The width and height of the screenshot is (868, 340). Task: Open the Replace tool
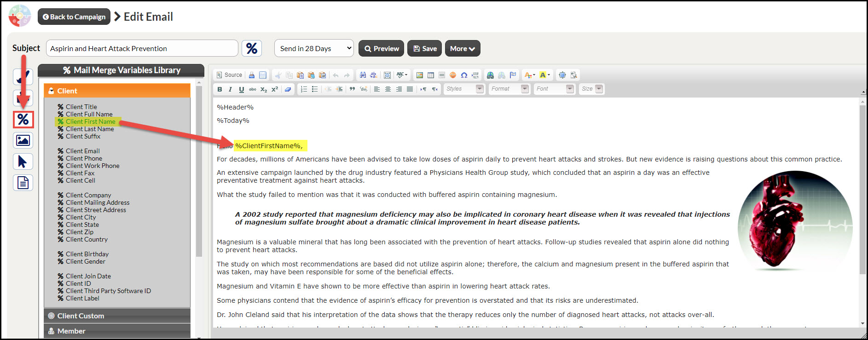tap(374, 75)
